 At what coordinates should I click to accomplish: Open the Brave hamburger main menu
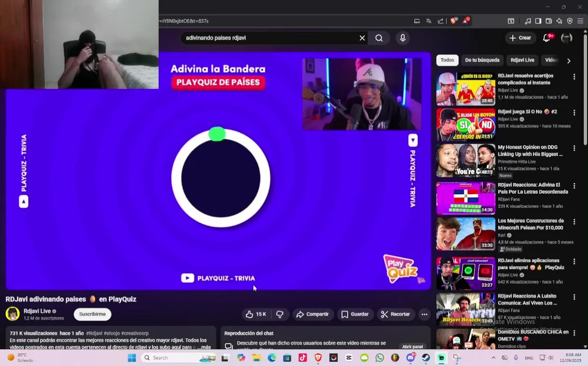coord(580,21)
